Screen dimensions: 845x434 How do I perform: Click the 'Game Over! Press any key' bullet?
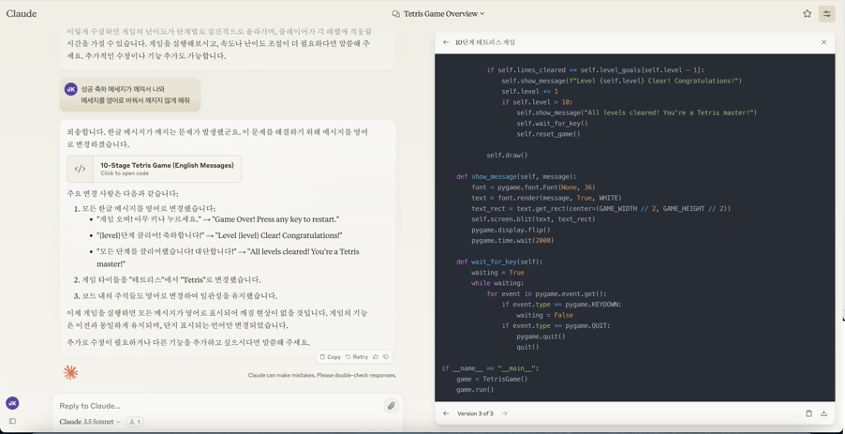coord(218,219)
